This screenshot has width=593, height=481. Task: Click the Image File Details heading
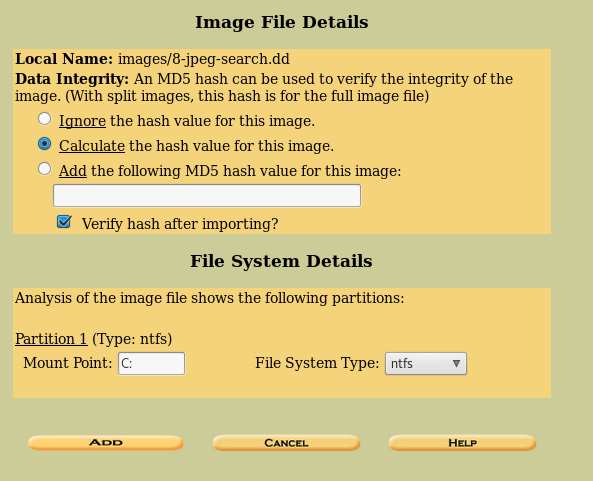(281, 22)
